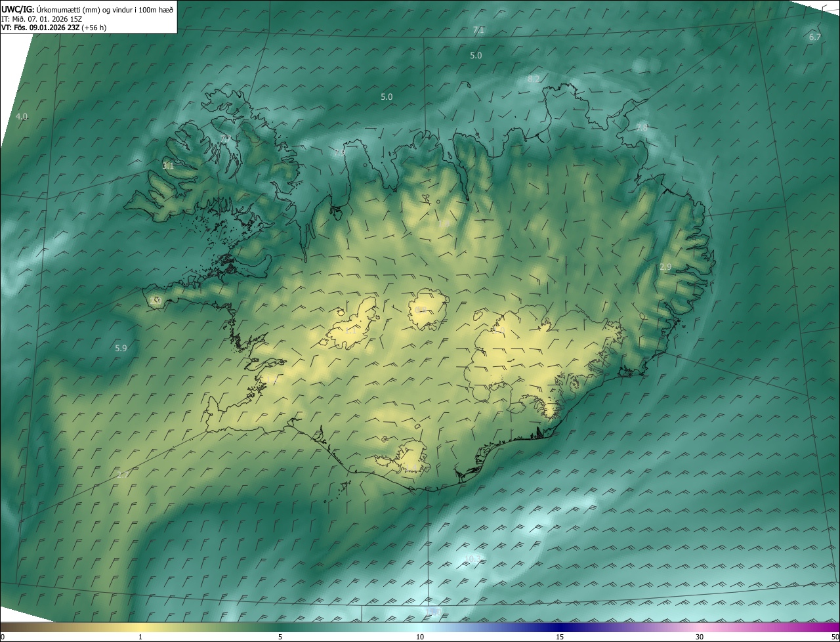The image size is (840, 642).
Task: Select the 10.3 value label over the ocean
Action: (472, 559)
